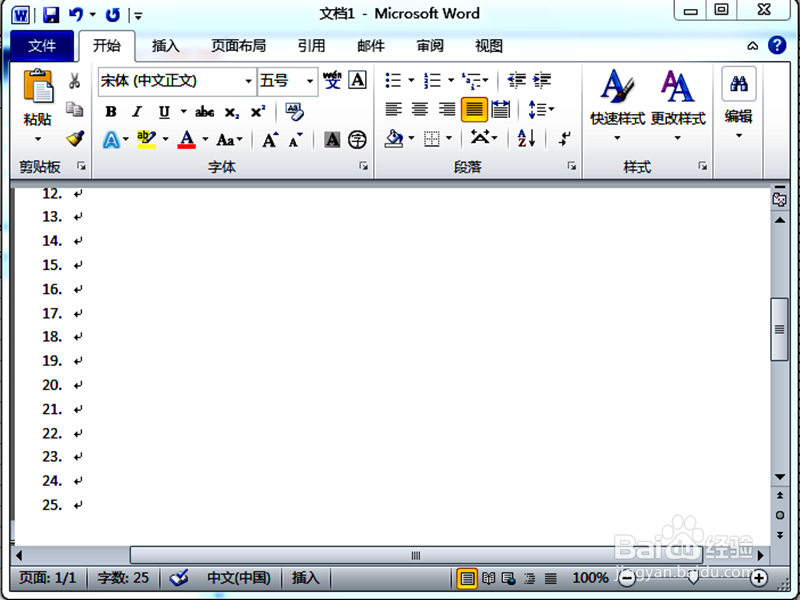This screenshot has width=800, height=600.
Task: Apply italic formatting
Action: [135, 111]
